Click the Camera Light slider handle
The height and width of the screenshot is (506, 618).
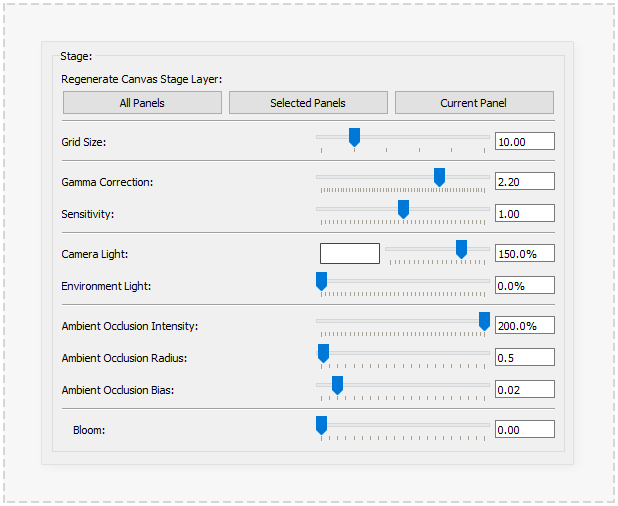click(461, 249)
